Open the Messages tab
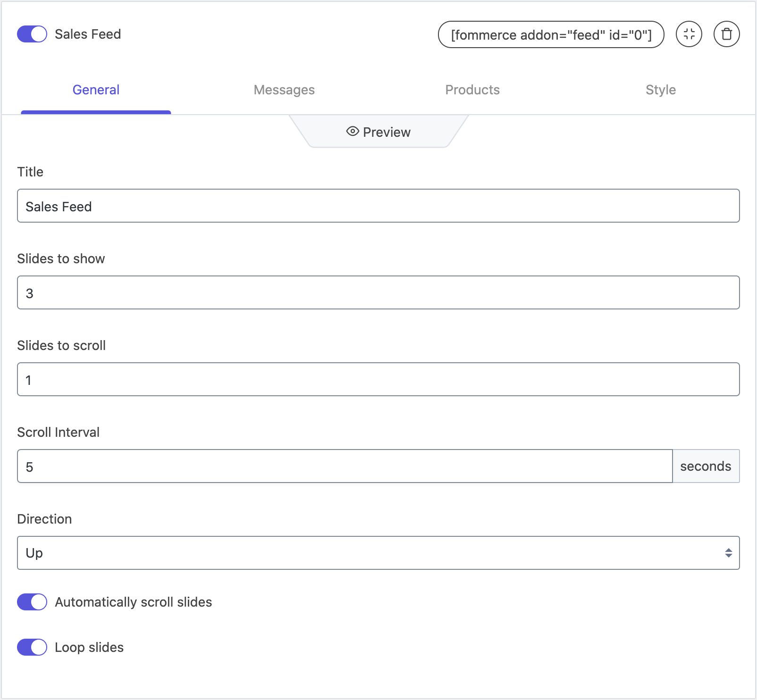The height and width of the screenshot is (700, 757). tap(284, 90)
